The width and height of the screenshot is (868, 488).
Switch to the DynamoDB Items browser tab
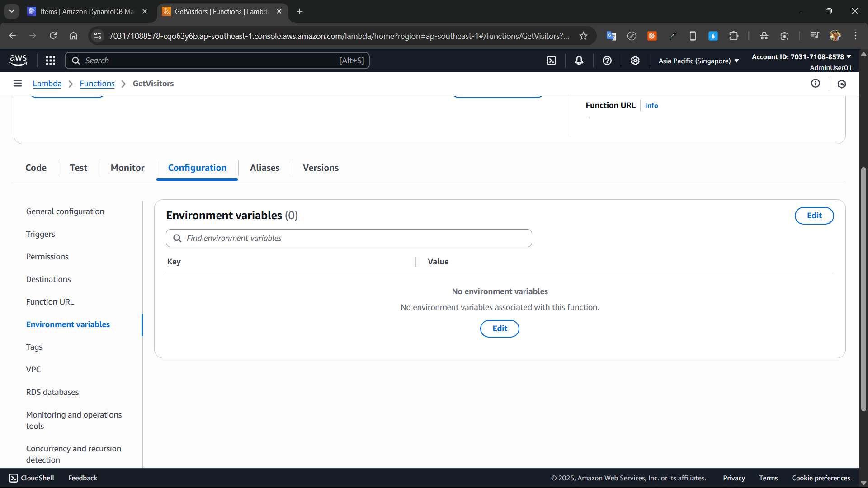click(87, 11)
